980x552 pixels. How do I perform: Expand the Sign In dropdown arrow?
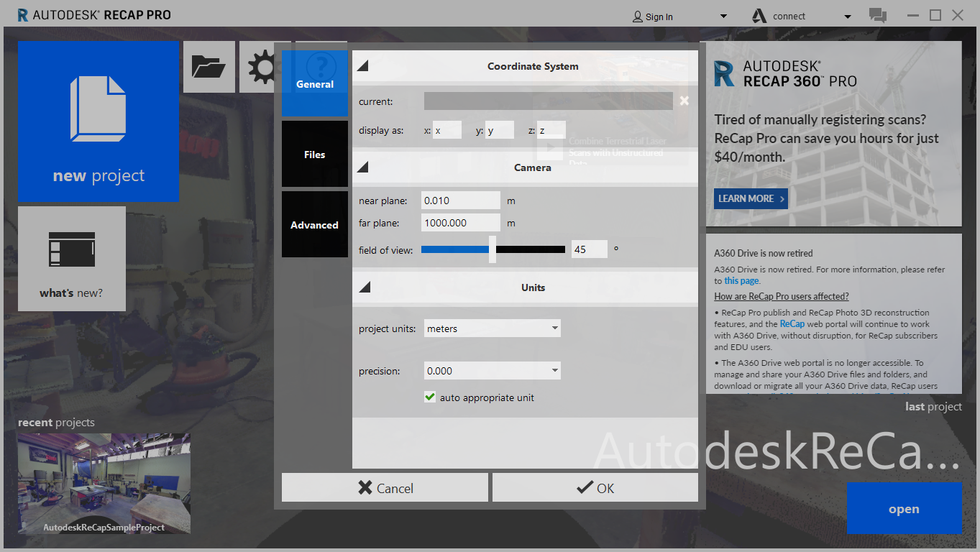723,17
